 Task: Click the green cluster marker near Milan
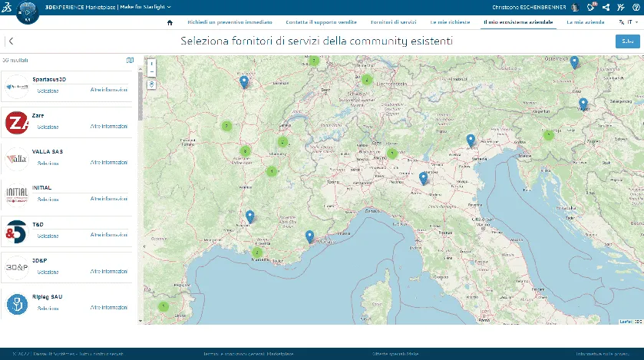pos(392,154)
